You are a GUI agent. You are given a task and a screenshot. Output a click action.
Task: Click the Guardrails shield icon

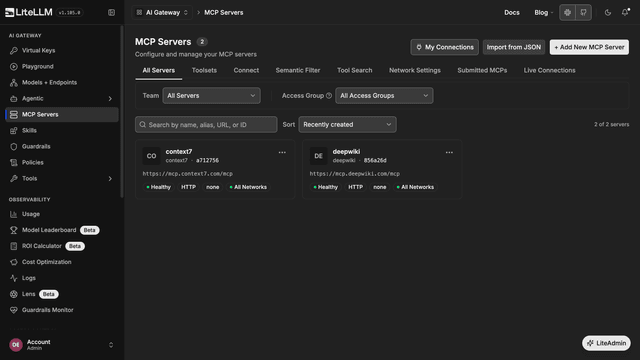point(13,147)
